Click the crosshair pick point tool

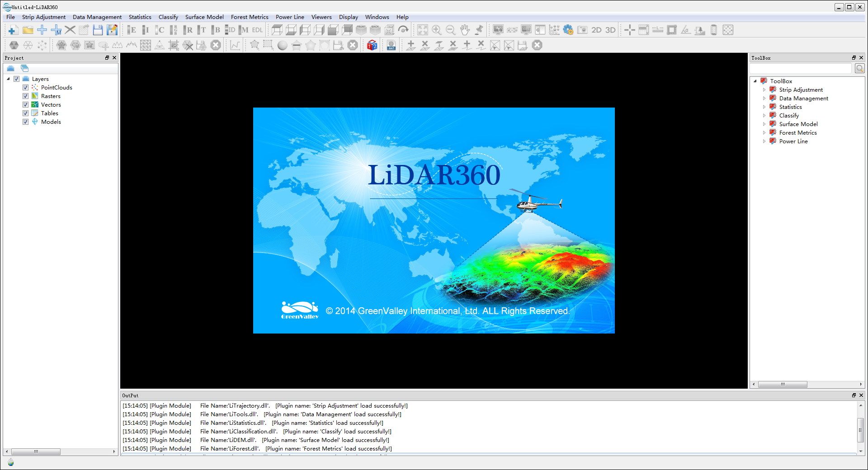(630, 30)
